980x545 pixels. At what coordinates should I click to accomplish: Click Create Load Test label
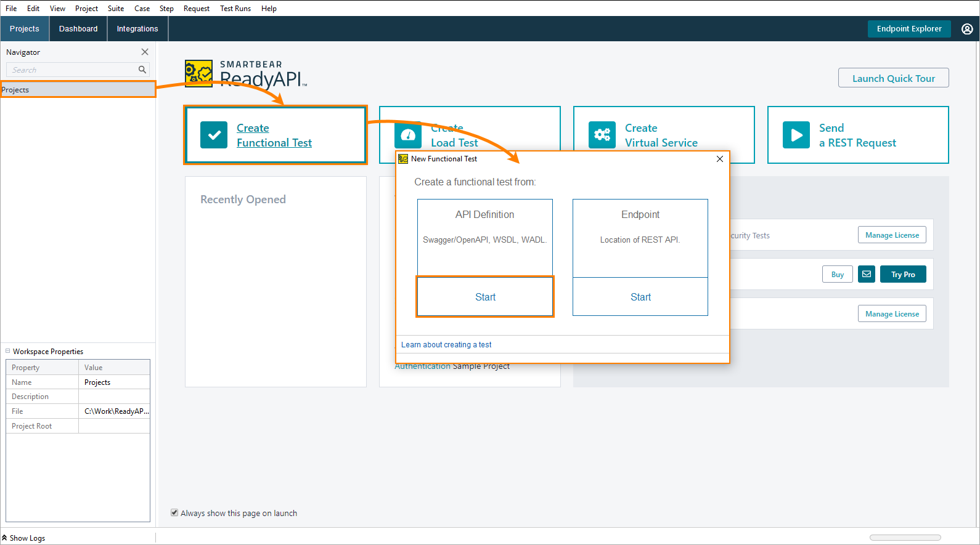(x=454, y=135)
